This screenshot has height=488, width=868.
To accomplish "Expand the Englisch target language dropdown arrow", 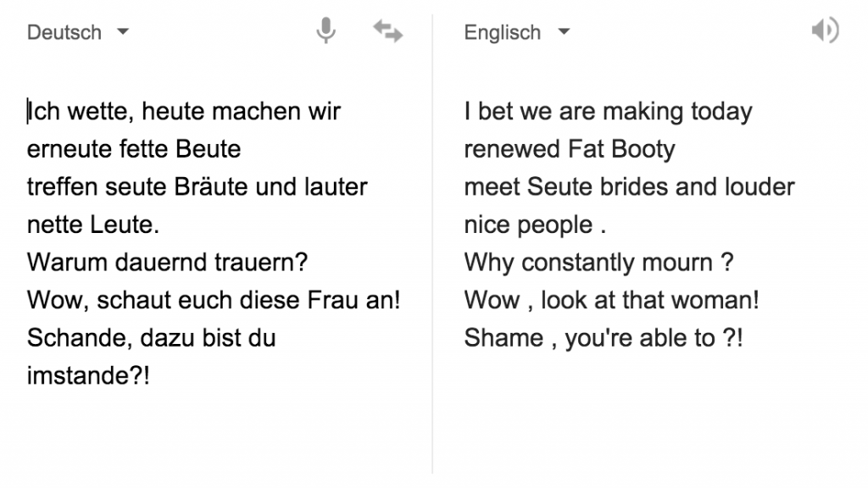I will point(564,32).
